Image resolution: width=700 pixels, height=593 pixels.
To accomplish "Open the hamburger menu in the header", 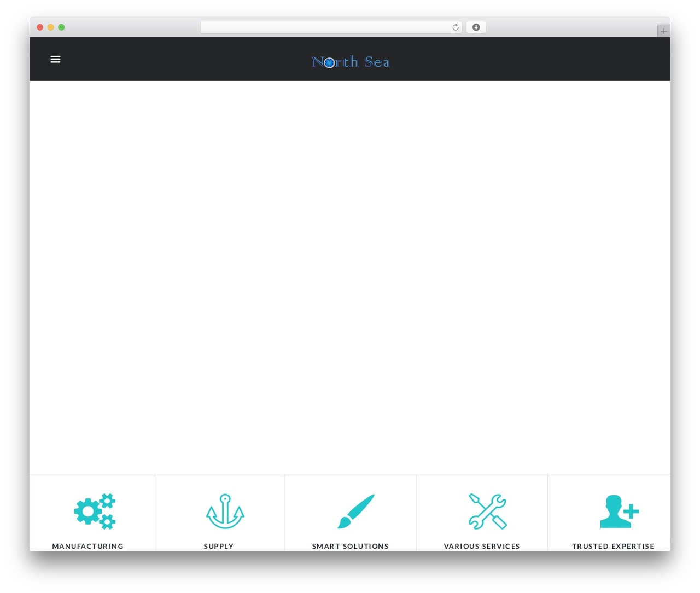I will tap(55, 59).
